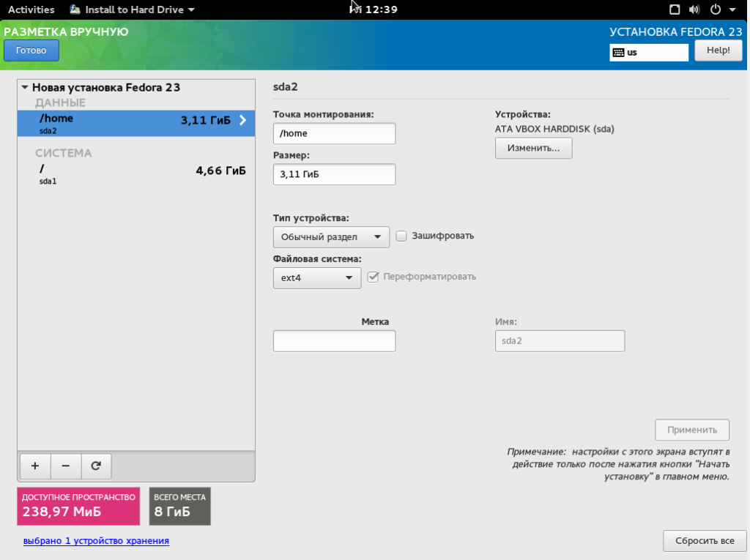Viewport: 750px width, 560px height.
Task: Click the Готово button
Action: click(31, 50)
